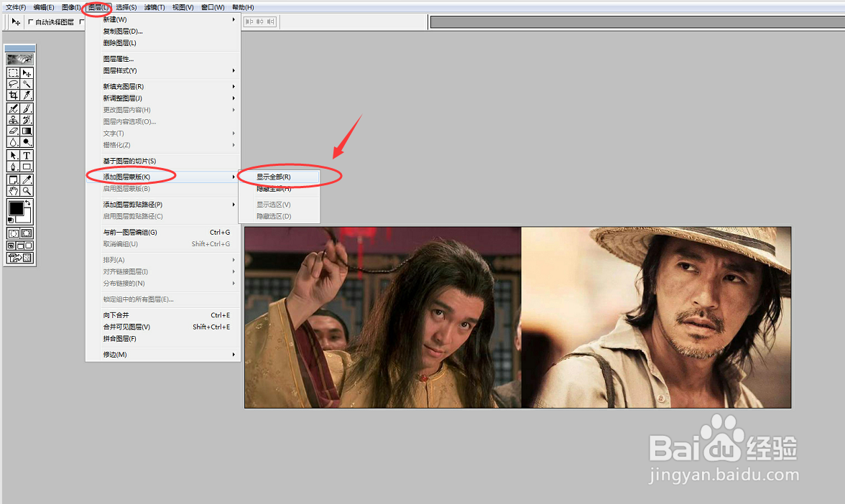This screenshot has width=845, height=504.
Task: Switch to Quick Mask mode
Action: click(27, 233)
